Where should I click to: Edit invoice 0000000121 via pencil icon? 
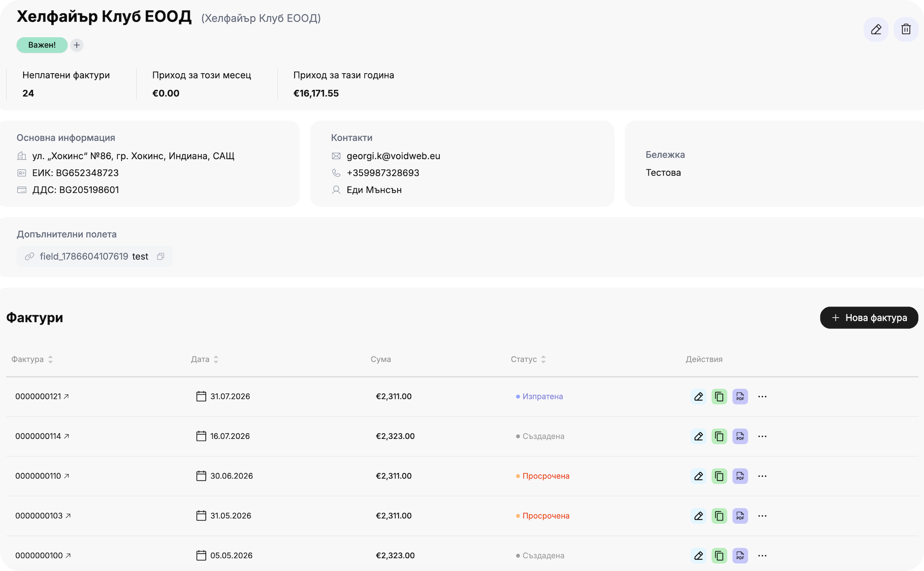point(698,396)
